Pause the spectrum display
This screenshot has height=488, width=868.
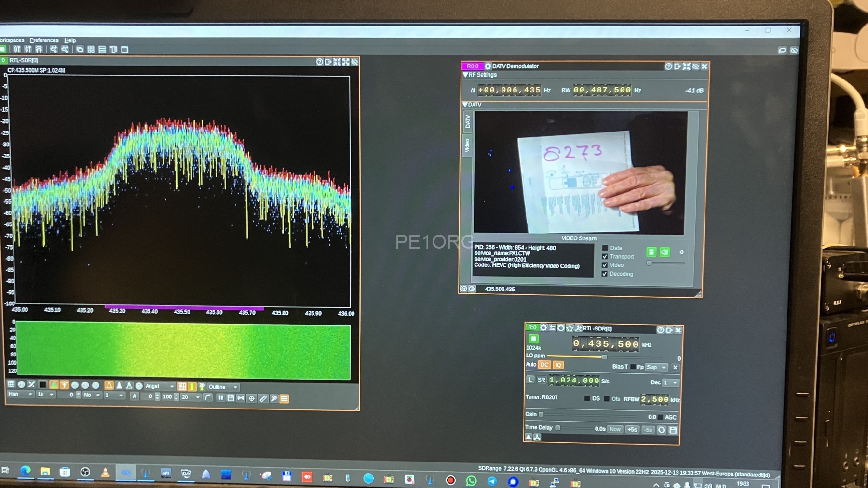click(220, 398)
